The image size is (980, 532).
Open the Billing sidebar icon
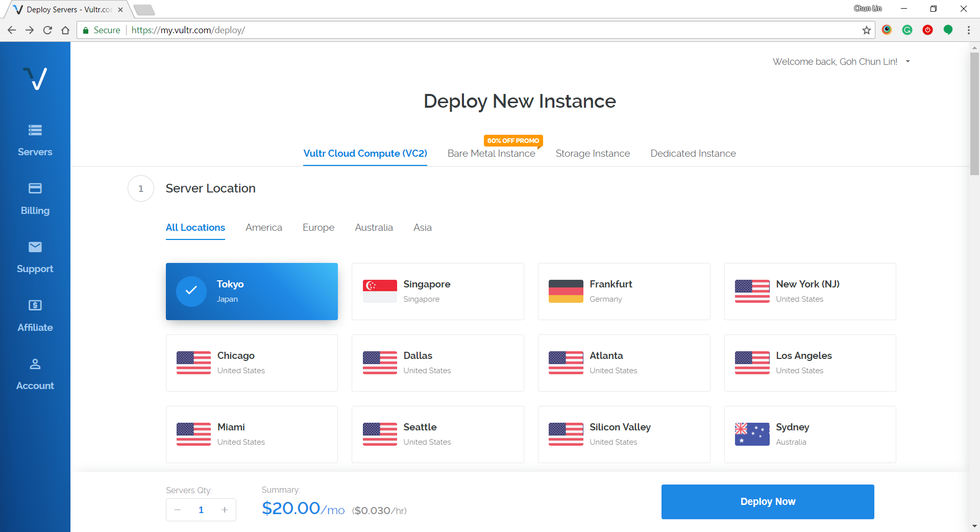(35, 189)
